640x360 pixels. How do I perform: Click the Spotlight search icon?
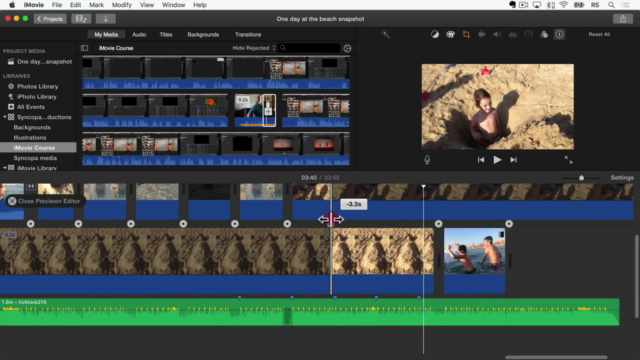611,5
